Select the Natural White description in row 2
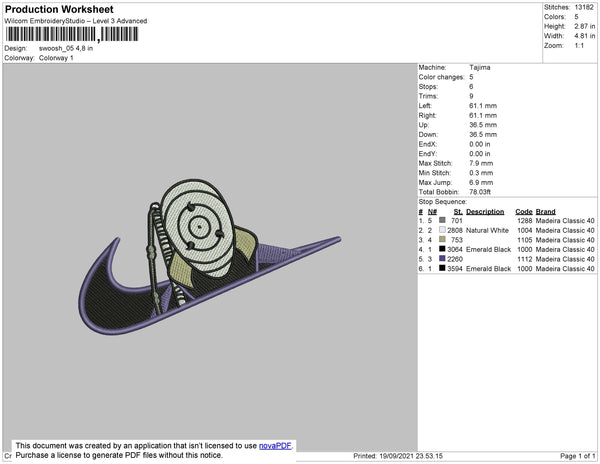This screenshot has width=600, height=464. point(487,230)
